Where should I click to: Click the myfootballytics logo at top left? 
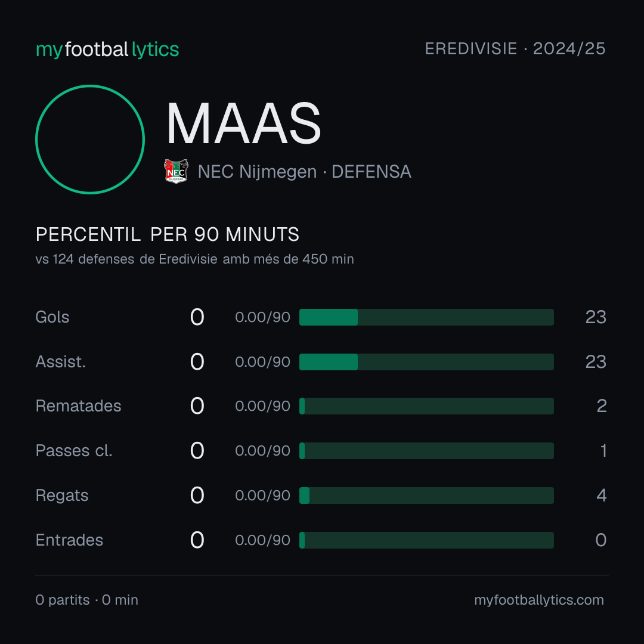[107, 49]
